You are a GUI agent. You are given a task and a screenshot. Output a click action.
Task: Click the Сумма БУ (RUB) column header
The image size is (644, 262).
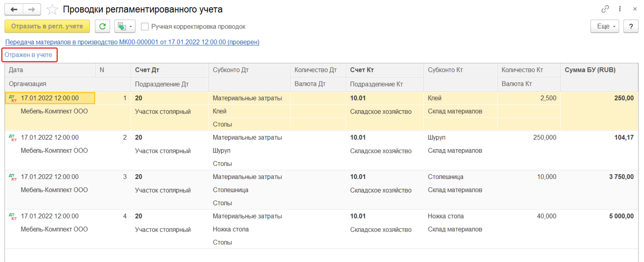coord(590,70)
